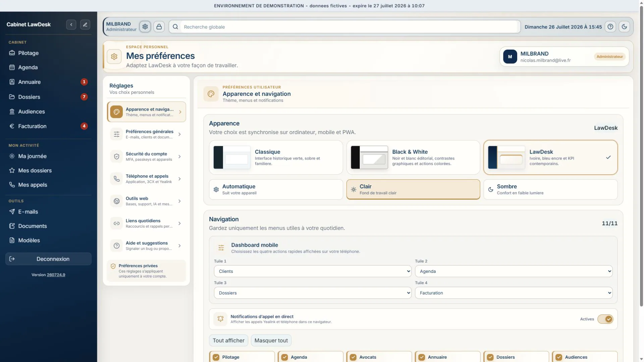This screenshot has height=362, width=644.
Task: Uncheck the Agenda menu checkbox
Action: [284, 357]
